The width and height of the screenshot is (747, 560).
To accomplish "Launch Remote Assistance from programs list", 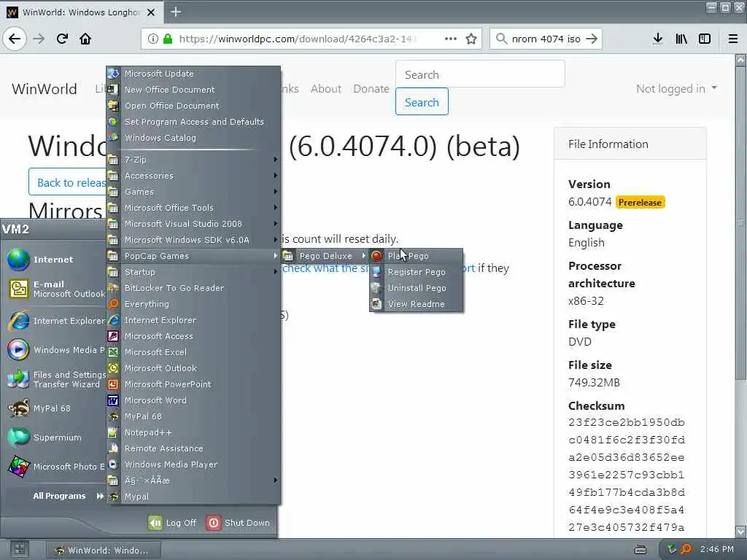I will tap(193, 448).
